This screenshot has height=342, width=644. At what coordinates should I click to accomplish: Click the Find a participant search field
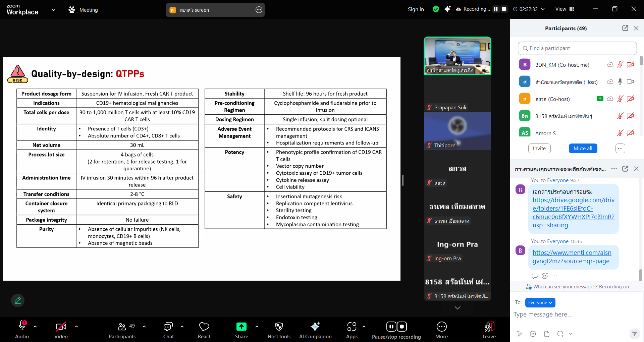[577, 48]
